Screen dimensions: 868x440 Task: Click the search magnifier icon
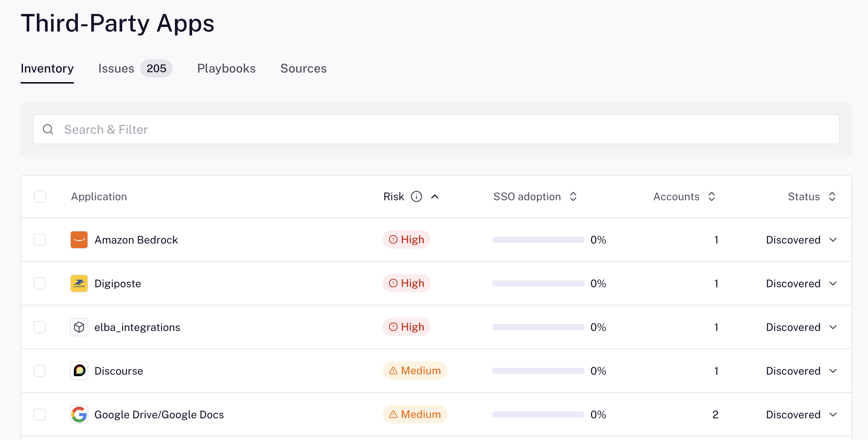48,129
